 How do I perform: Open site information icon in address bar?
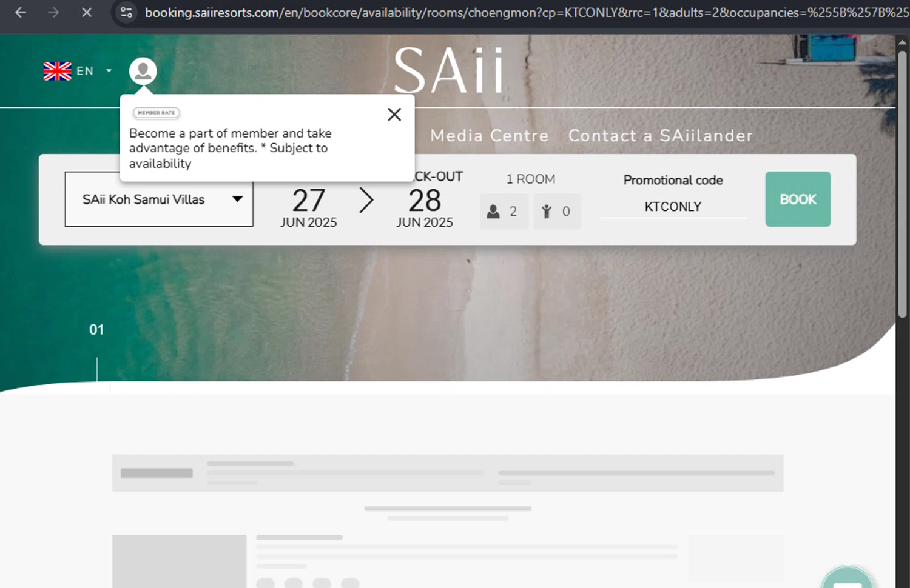126,12
